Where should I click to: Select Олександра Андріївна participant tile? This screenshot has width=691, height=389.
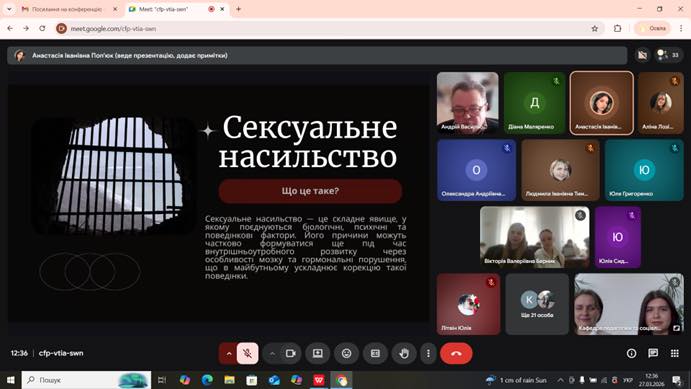(x=476, y=170)
